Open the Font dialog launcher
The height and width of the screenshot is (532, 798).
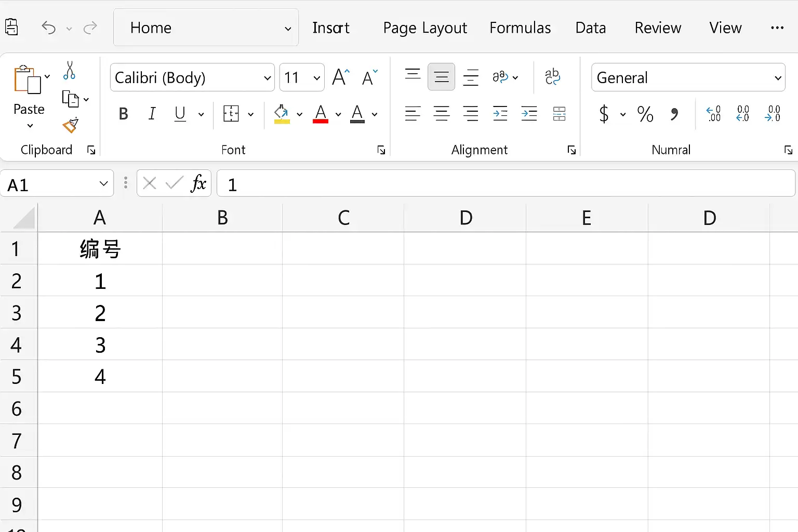click(381, 150)
